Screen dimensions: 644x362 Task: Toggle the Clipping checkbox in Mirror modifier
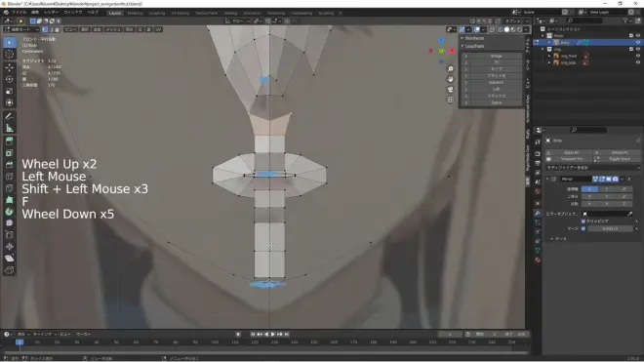(584, 221)
